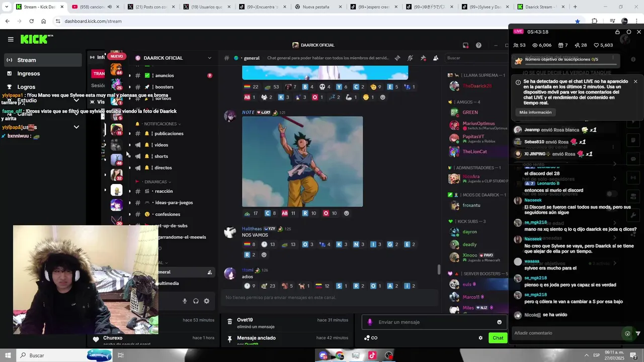644x362 pixels.
Task: Open Discord pinned messages icon
Action: (x=423, y=58)
